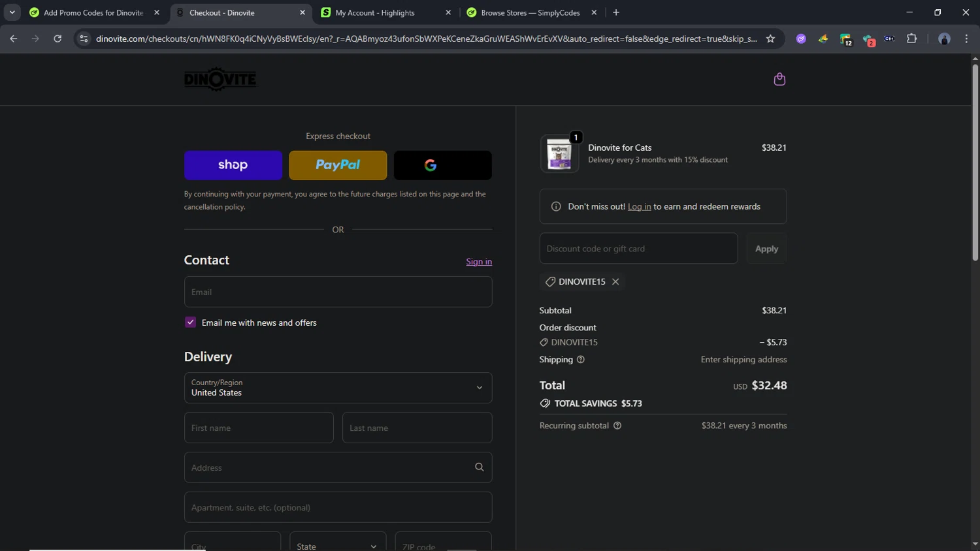The image size is (980, 551).
Task: Open the browser Extensions puzzle icon
Action: pyautogui.click(x=911, y=39)
